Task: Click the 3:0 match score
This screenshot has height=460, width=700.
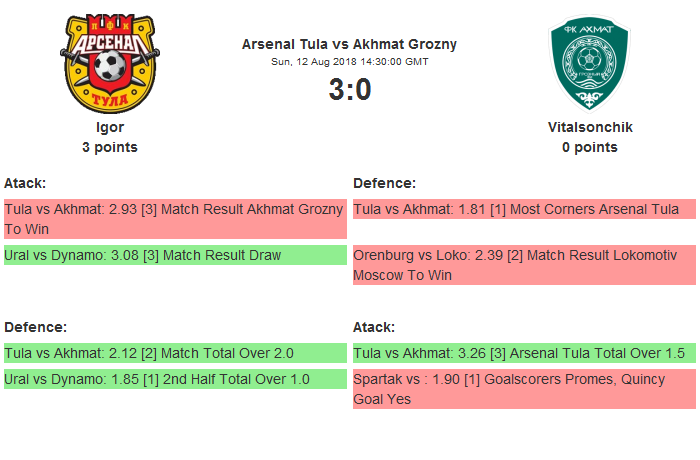Action: 349,90
